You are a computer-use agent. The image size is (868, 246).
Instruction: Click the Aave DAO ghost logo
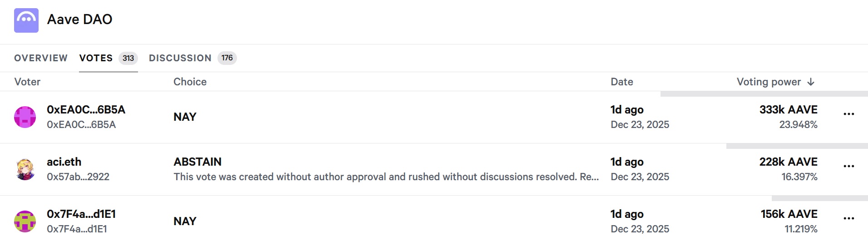(x=26, y=20)
